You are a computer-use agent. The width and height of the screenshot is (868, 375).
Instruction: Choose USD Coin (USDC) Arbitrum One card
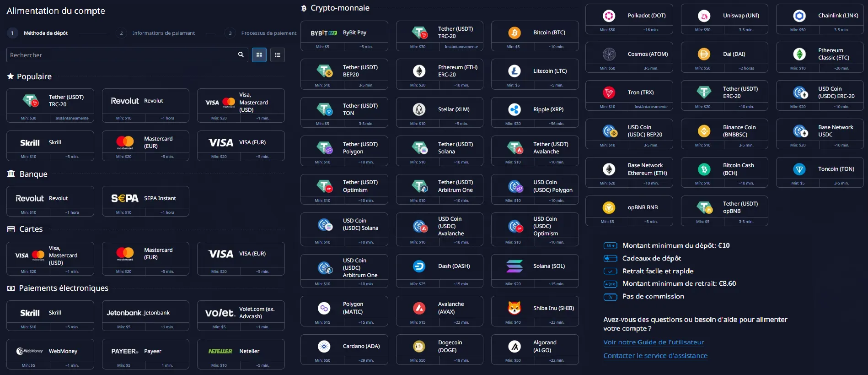pos(344,271)
